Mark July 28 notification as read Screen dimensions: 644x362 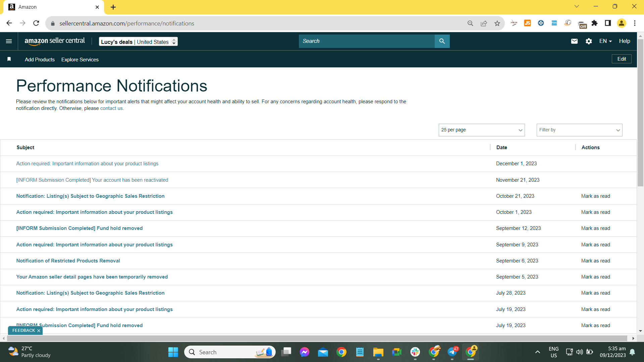pos(595,293)
